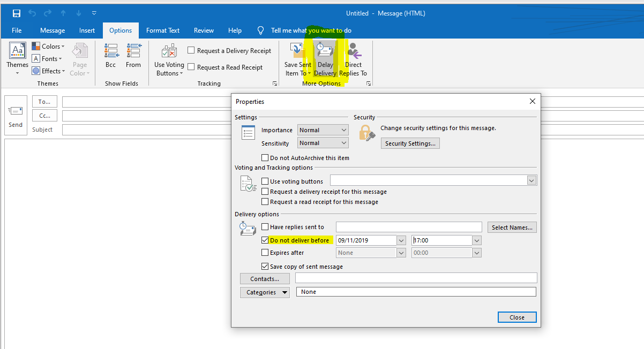644x349 pixels.
Task: Click the Contacts button
Action: click(x=265, y=279)
